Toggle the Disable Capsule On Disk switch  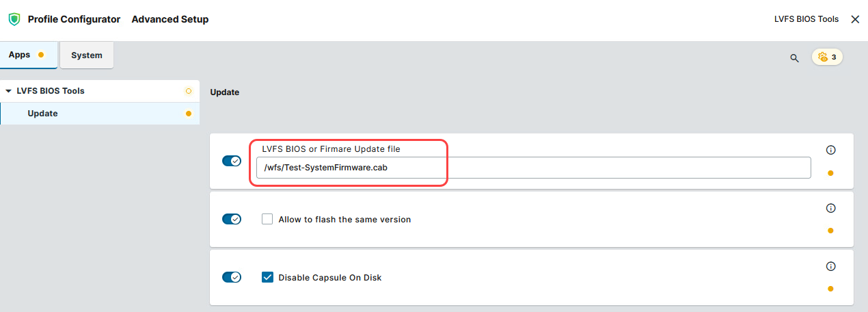point(232,277)
